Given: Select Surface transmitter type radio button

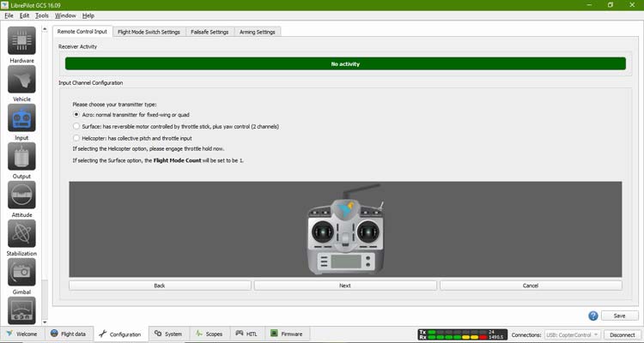Looking at the screenshot, I should tap(76, 126).
